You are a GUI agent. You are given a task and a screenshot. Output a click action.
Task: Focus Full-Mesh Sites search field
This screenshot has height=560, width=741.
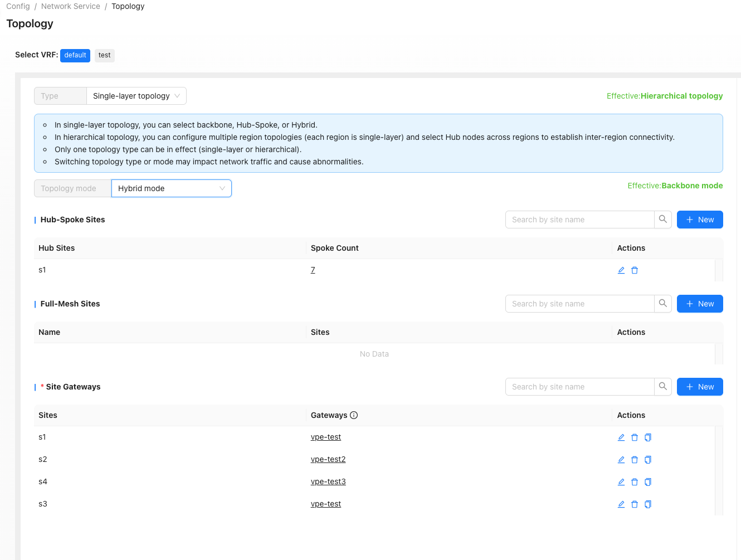tap(579, 304)
